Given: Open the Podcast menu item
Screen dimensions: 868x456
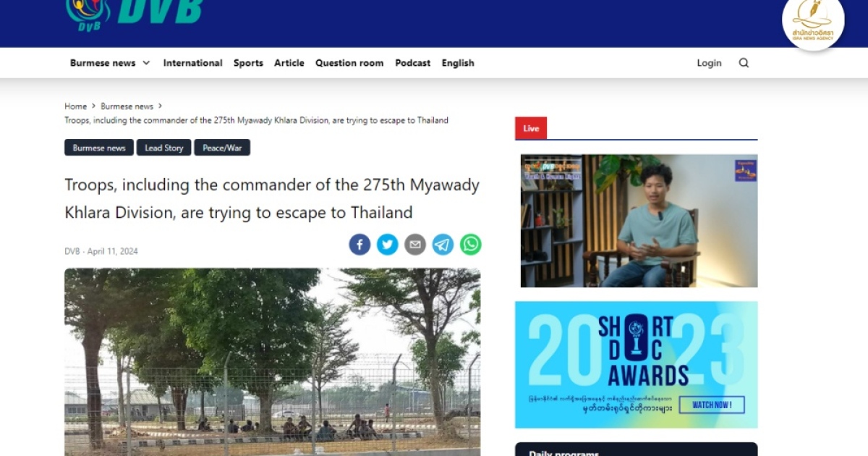Looking at the screenshot, I should point(412,63).
